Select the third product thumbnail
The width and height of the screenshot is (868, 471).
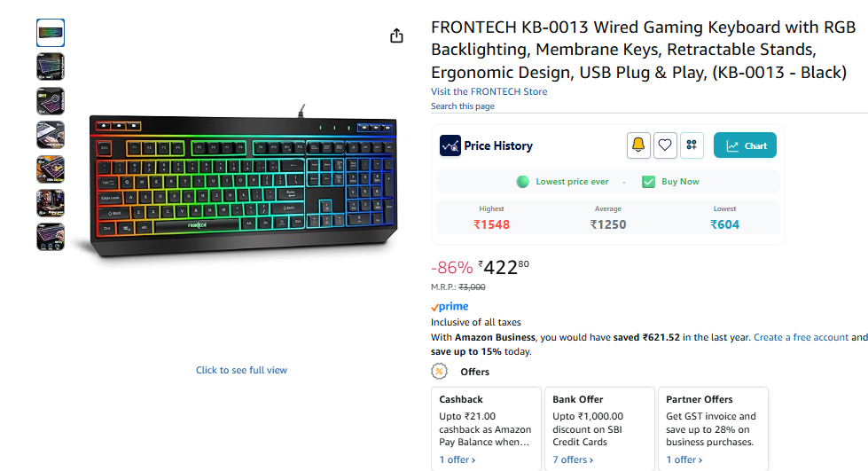(51, 101)
